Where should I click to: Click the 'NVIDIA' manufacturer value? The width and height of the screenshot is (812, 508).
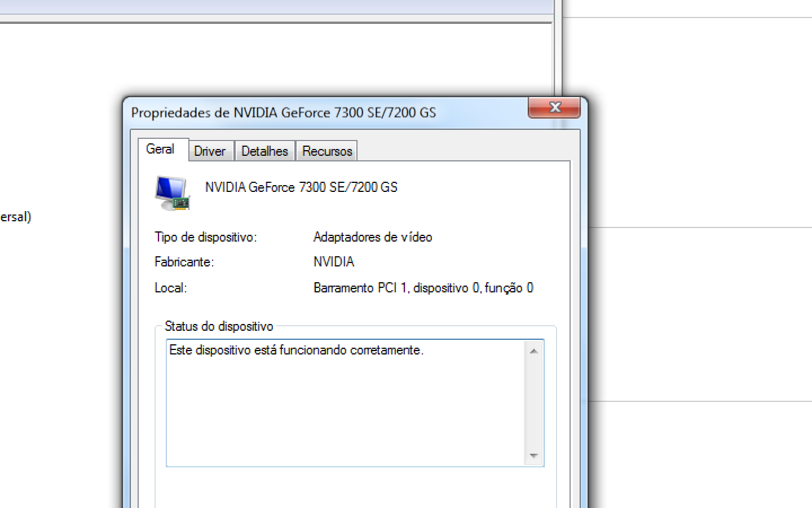pos(334,262)
